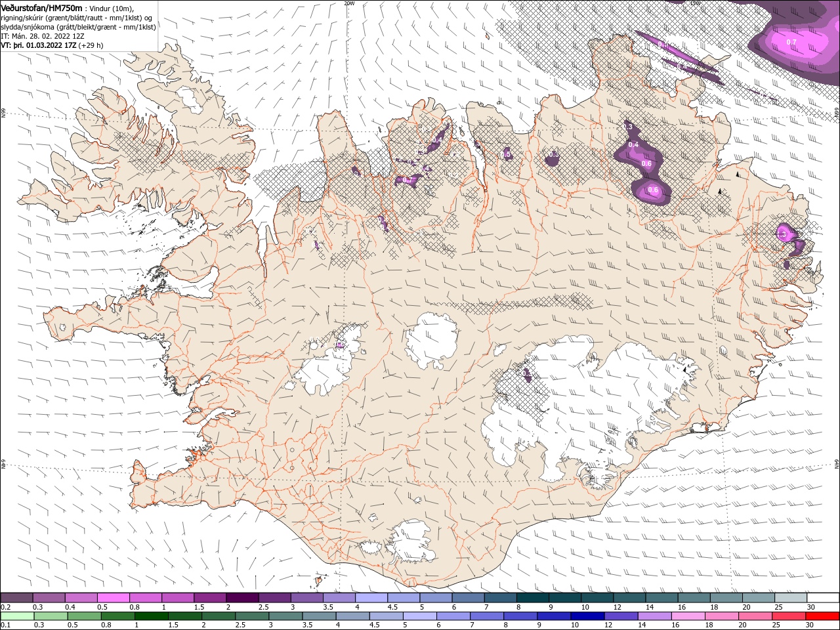
Task: Click the '0.2' label under the snow scale
Action: 7,607
